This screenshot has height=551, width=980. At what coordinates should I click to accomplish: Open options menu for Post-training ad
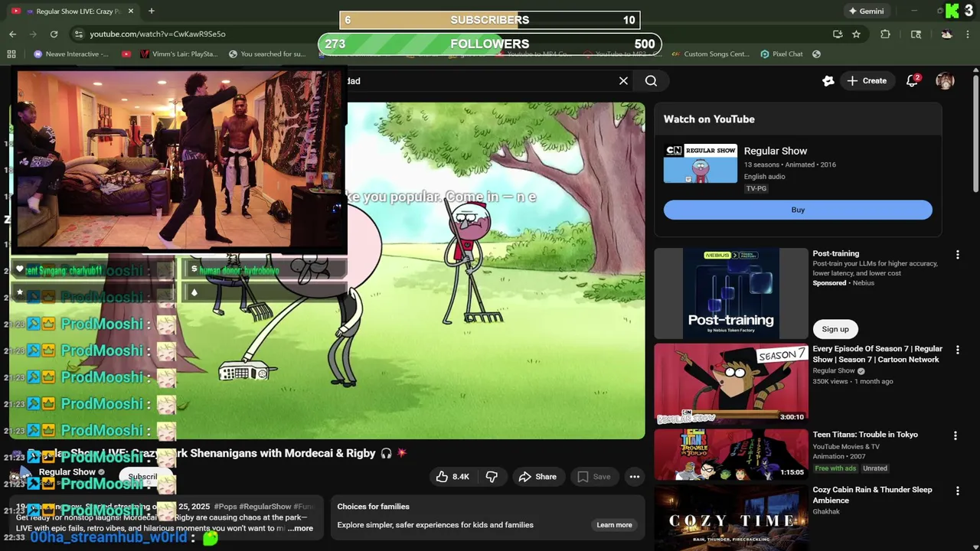(x=957, y=254)
